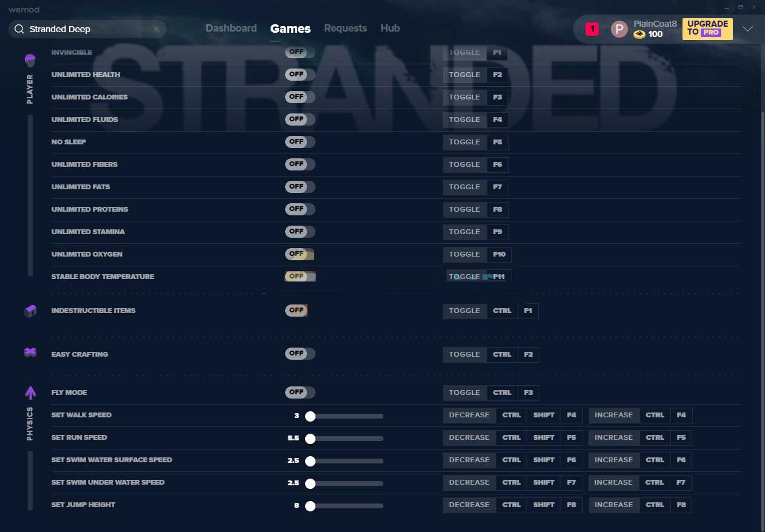Click the PlainCoat8 profile avatar
Viewport: 765px width, 532px height.
[619, 29]
